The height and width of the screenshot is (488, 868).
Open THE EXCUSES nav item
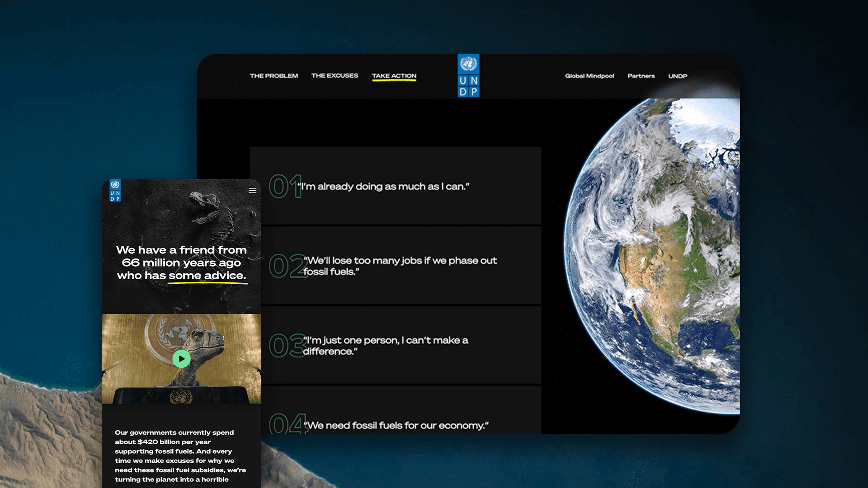pos(335,76)
